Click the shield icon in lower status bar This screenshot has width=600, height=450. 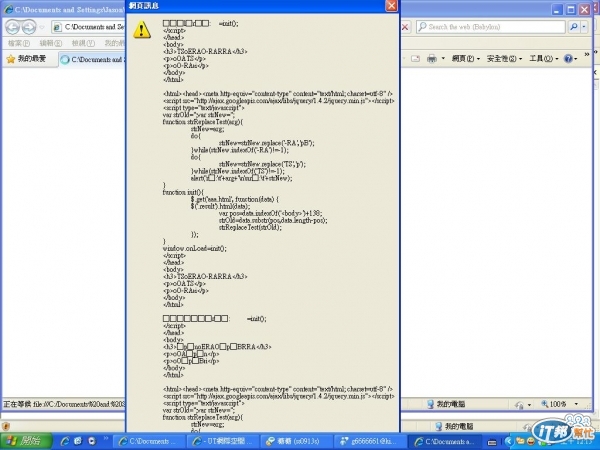coord(6,426)
